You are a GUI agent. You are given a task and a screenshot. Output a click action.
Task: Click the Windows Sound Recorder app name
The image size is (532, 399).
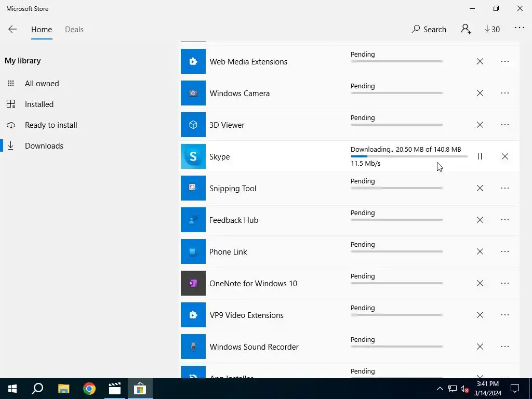pos(254,347)
